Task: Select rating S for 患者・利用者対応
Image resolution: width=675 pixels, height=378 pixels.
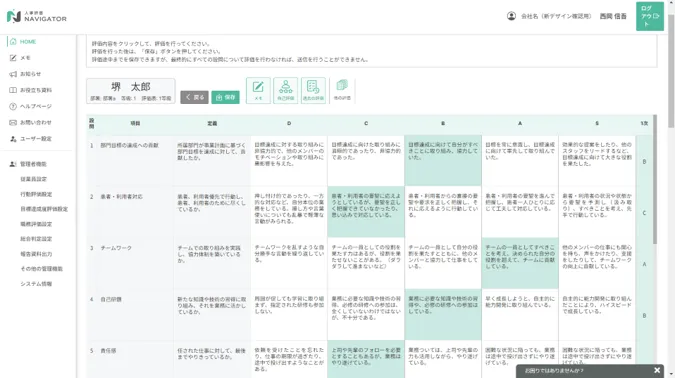Action: (597, 212)
